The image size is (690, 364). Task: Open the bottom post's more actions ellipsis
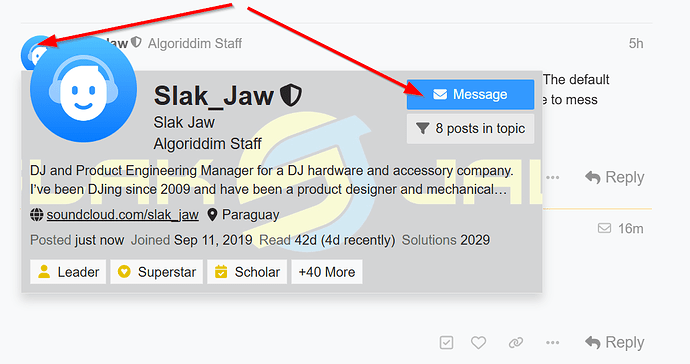[x=552, y=342]
